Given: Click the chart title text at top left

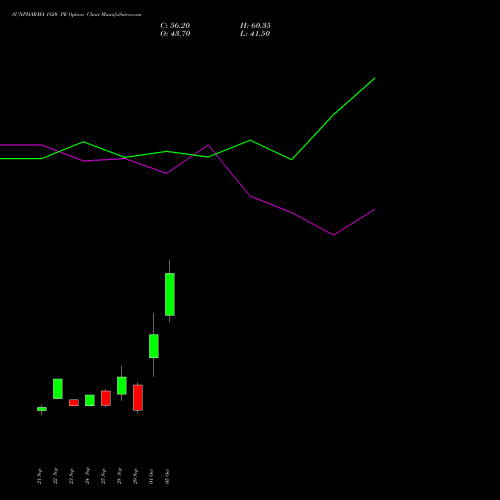Looking at the screenshot, I should [77, 15].
